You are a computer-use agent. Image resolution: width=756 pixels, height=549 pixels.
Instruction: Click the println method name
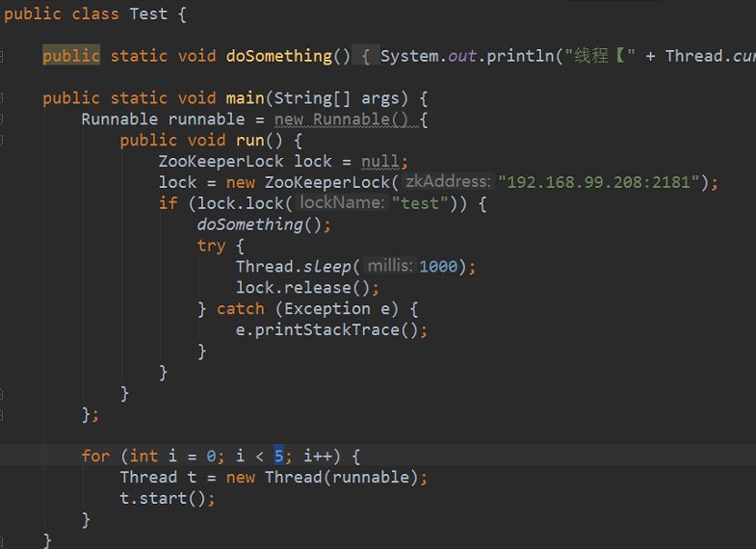click(x=520, y=57)
